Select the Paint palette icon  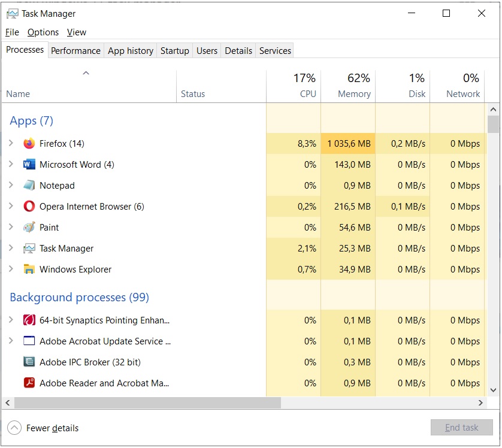29,227
